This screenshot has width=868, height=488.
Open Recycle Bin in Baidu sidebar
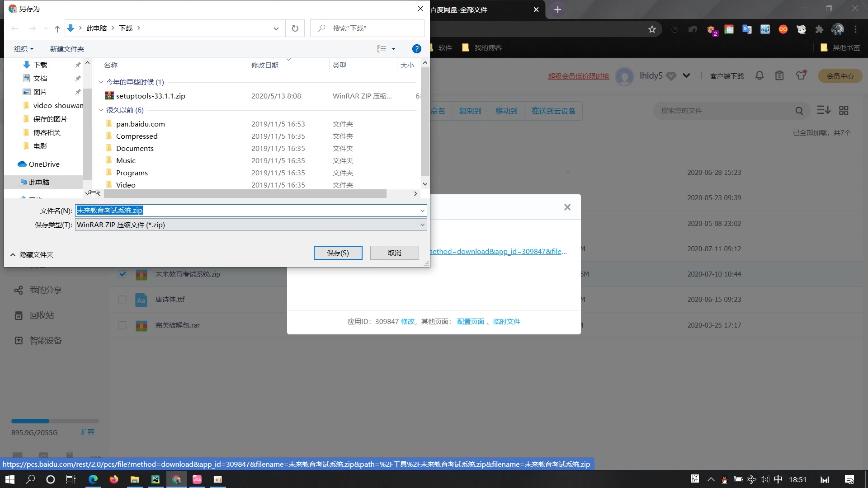[34, 315]
